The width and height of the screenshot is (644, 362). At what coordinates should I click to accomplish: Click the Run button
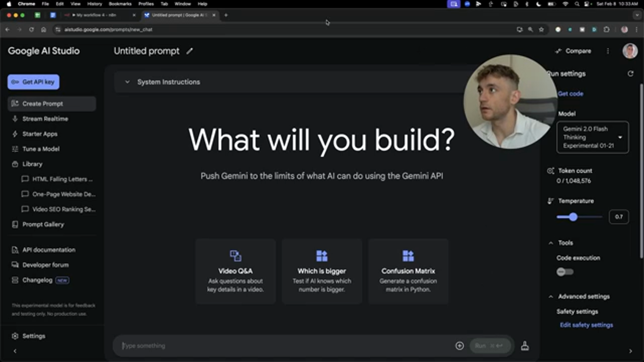[x=490, y=346]
